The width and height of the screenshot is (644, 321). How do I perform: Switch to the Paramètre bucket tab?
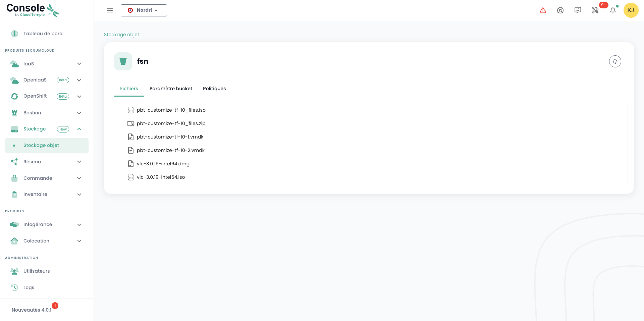coord(171,89)
